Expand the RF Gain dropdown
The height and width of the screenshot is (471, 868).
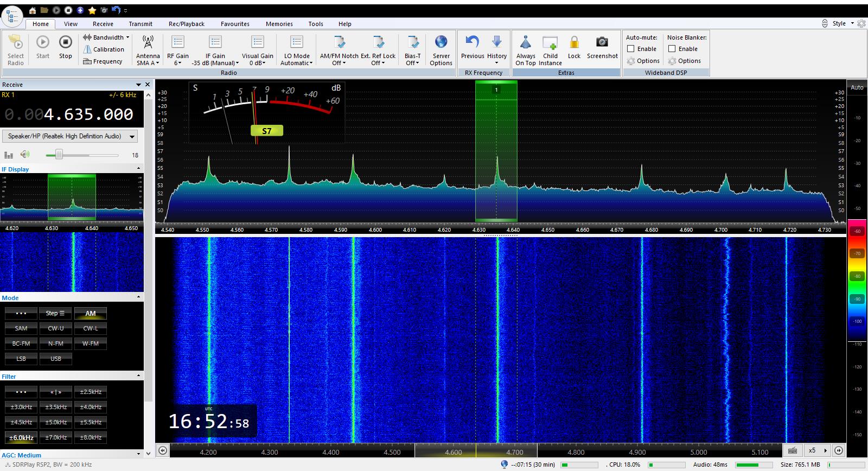(178, 63)
